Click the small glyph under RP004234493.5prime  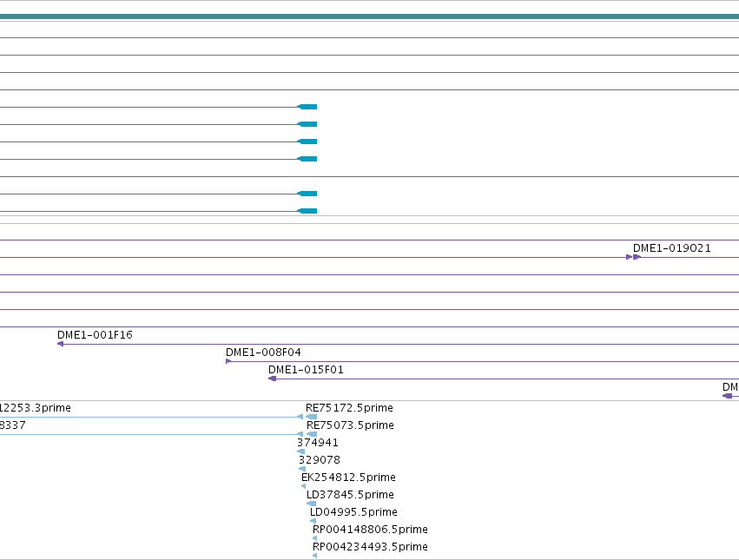click(314, 556)
